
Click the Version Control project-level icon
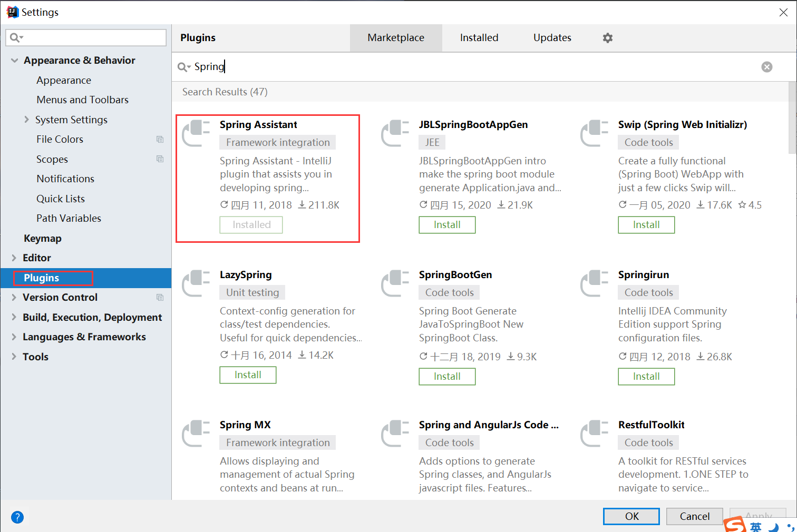pyautogui.click(x=160, y=298)
